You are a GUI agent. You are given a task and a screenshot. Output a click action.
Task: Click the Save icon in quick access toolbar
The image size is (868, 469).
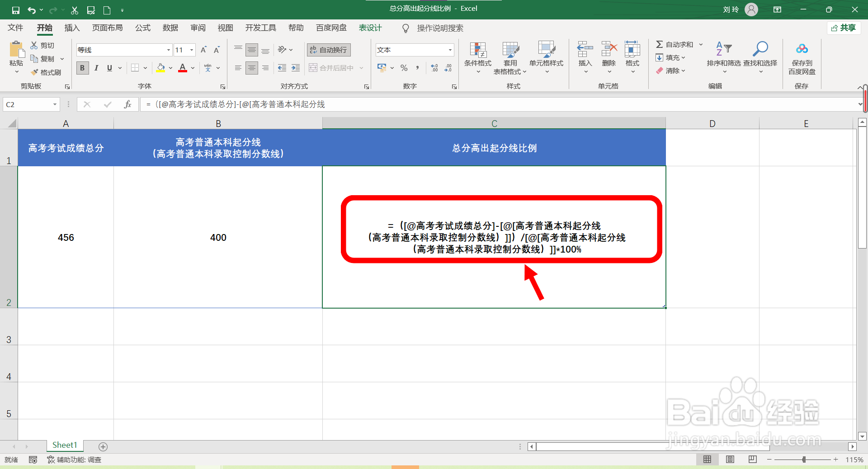pyautogui.click(x=16, y=10)
